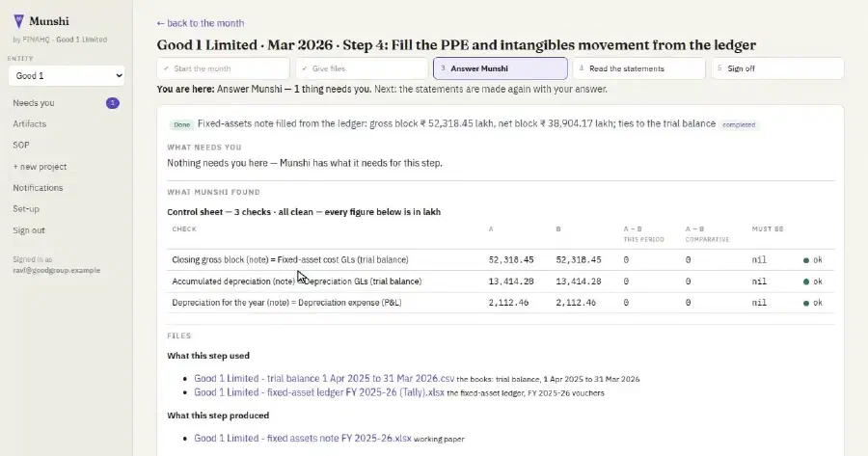Select the Start the month step
The height and width of the screenshot is (456, 868).
(223, 68)
